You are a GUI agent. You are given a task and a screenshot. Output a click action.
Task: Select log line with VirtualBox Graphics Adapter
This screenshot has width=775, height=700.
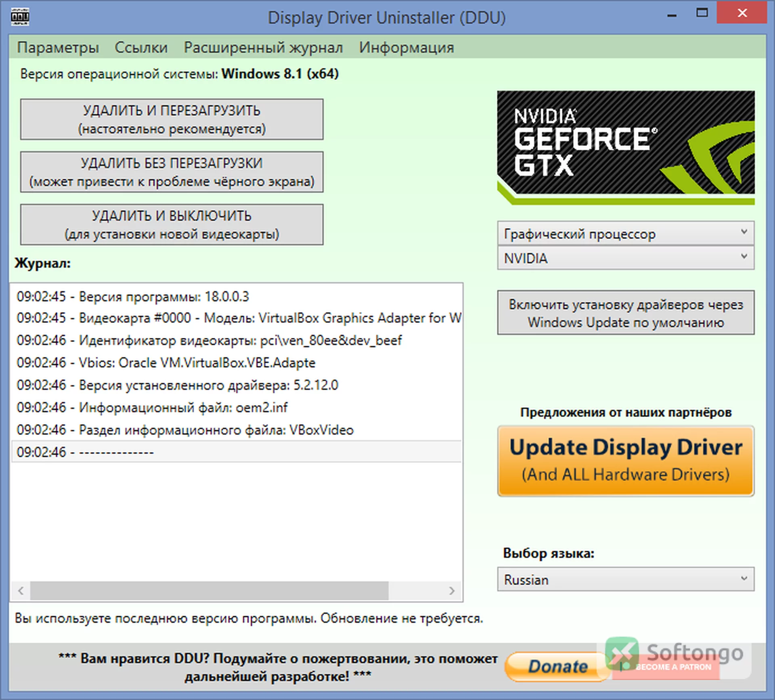coord(237,318)
